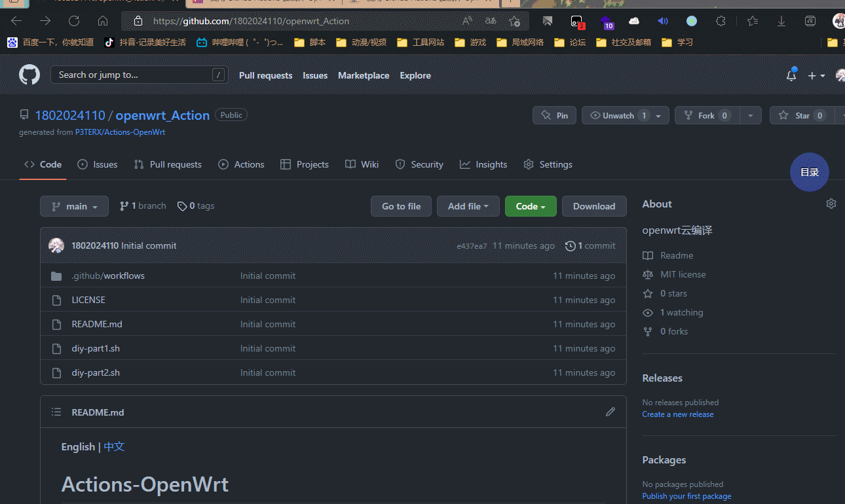Click the GitHub Octocat logo
This screenshot has height=504, width=845.
(x=29, y=75)
